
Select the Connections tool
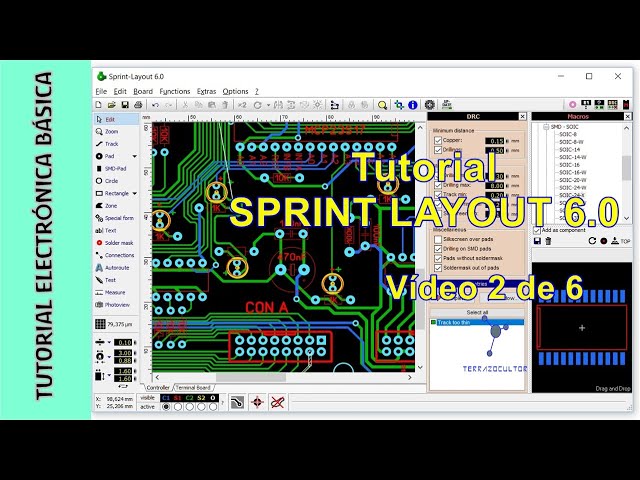tap(116, 255)
